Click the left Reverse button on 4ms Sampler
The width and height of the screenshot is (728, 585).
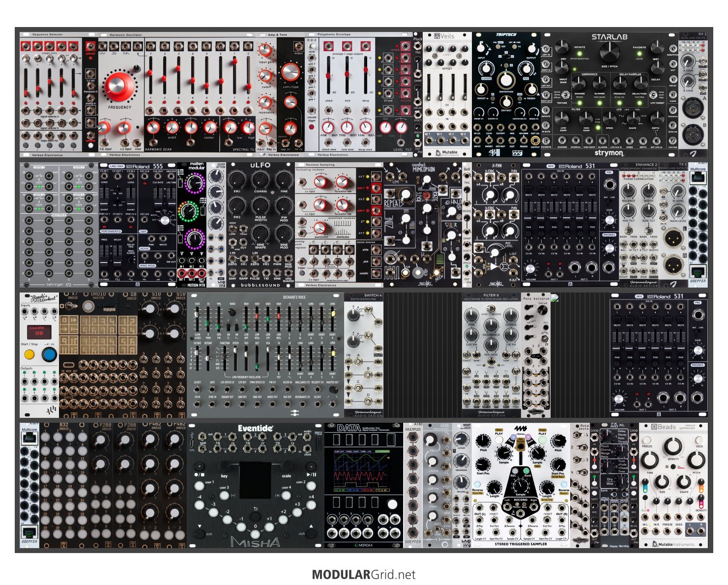pyautogui.click(x=477, y=484)
